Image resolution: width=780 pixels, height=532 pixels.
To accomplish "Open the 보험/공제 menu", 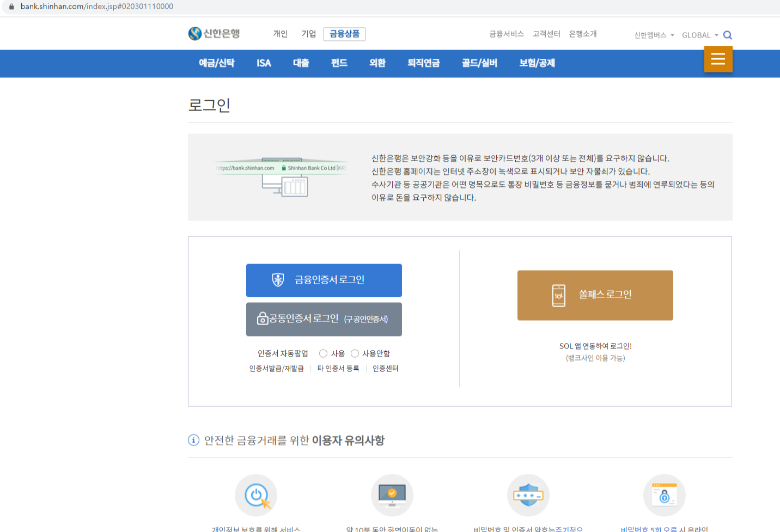I will (537, 63).
